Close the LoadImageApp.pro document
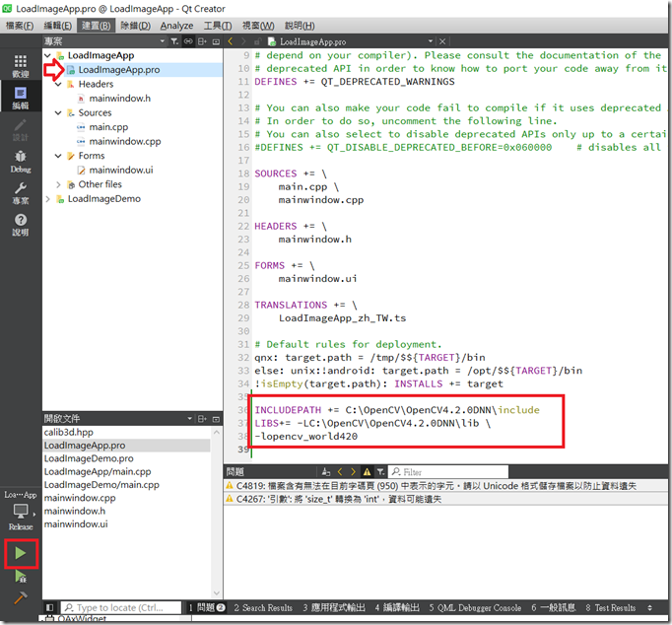This screenshot has height=625, width=672. point(442,41)
